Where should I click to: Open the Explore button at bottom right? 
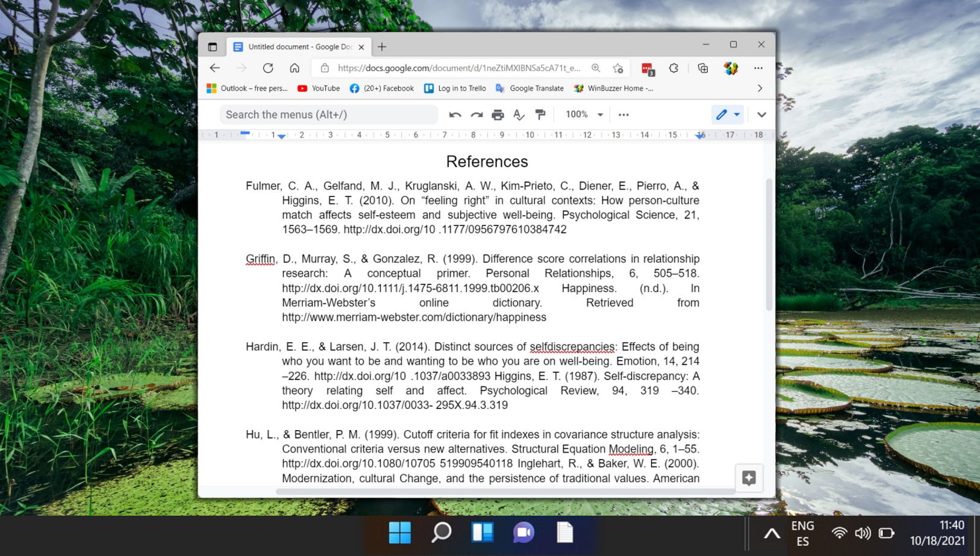[x=749, y=478]
